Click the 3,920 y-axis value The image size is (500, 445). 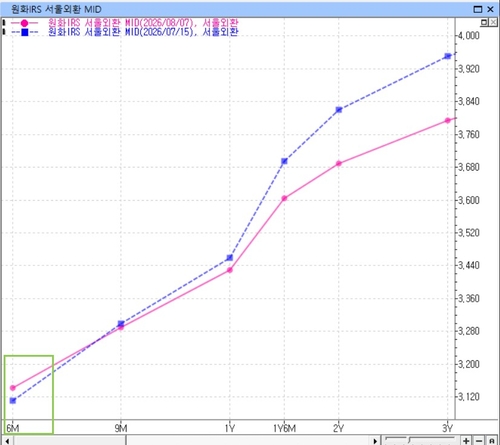[469, 69]
